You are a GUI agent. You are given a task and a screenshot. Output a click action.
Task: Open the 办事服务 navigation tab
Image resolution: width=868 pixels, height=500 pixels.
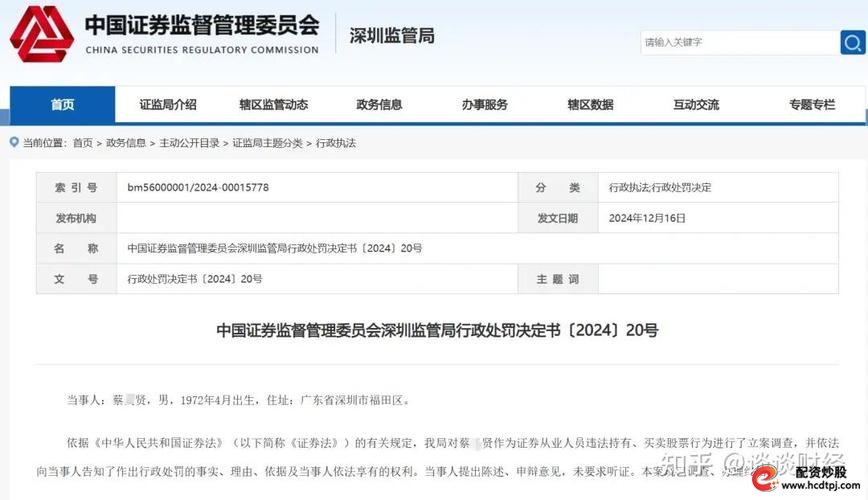coord(484,104)
